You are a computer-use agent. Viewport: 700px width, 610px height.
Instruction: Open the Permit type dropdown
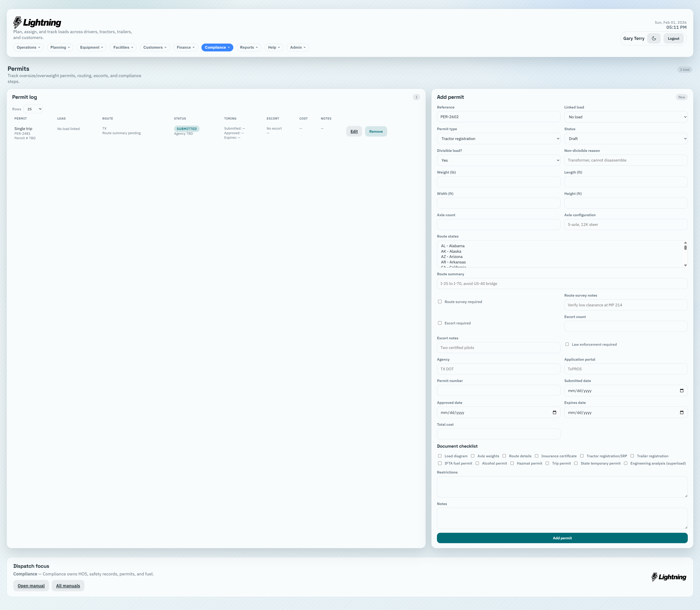coord(499,139)
